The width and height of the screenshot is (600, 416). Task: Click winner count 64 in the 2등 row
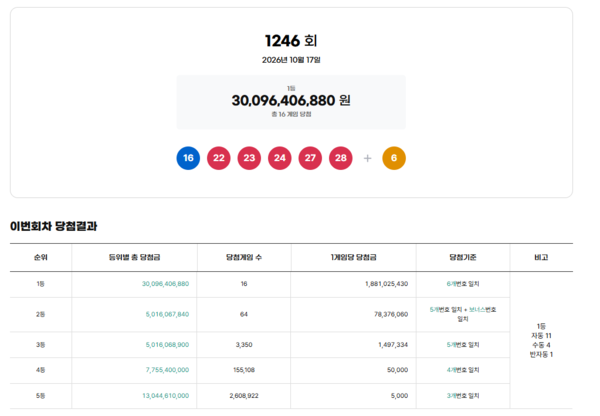coord(244,314)
